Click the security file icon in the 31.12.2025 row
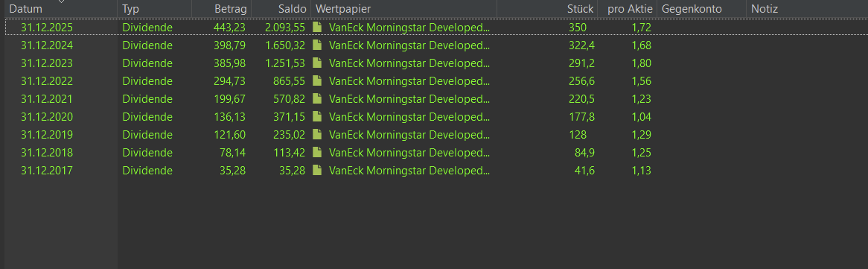Viewport: 868px width, 269px height. click(316, 27)
